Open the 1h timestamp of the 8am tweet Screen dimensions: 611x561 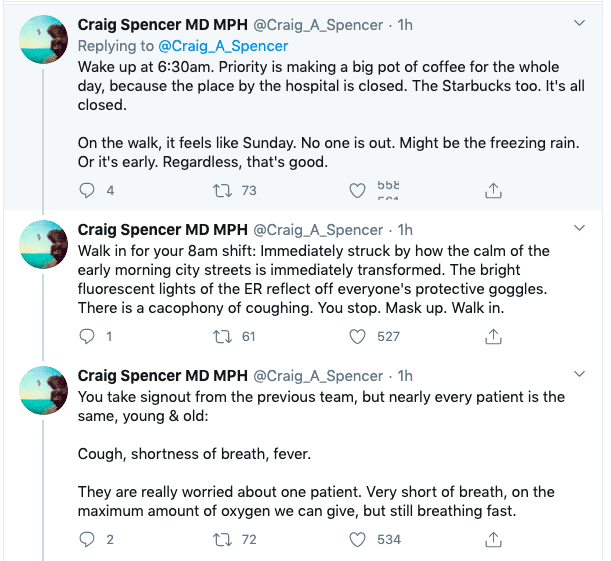click(406, 230)
